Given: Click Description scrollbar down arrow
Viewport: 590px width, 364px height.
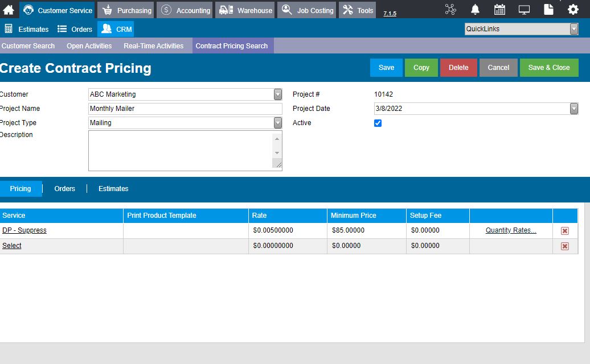Looking at the screenshot, I should pos(277,153).
